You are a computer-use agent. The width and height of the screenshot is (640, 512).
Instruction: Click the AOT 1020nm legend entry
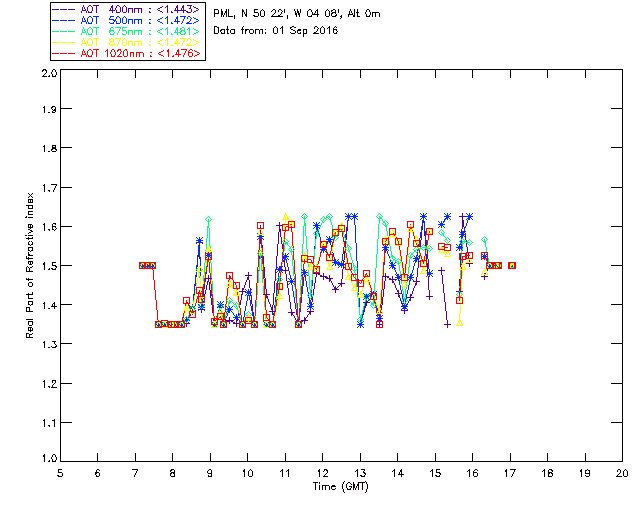(126, 53)
